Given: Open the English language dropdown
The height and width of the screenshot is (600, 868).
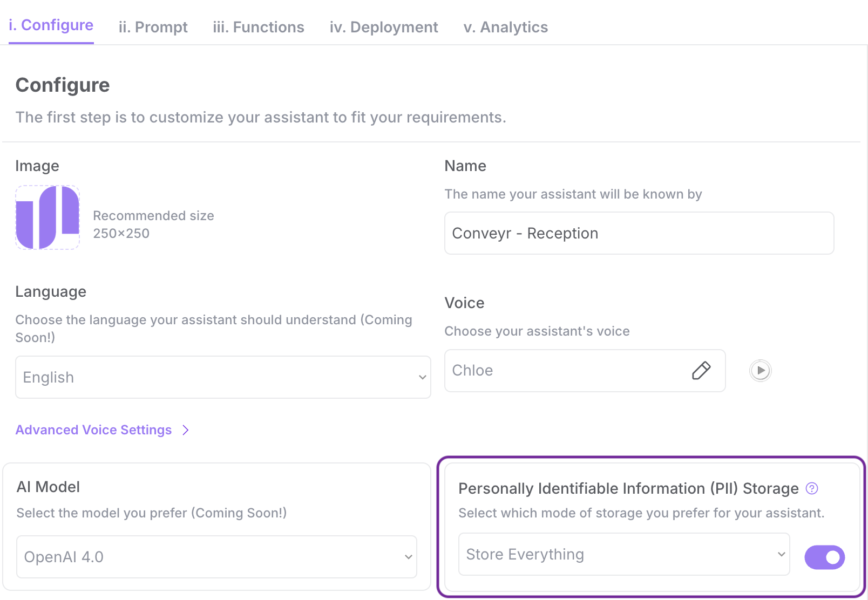Looking at the screenshot, I should click(222, 377).
